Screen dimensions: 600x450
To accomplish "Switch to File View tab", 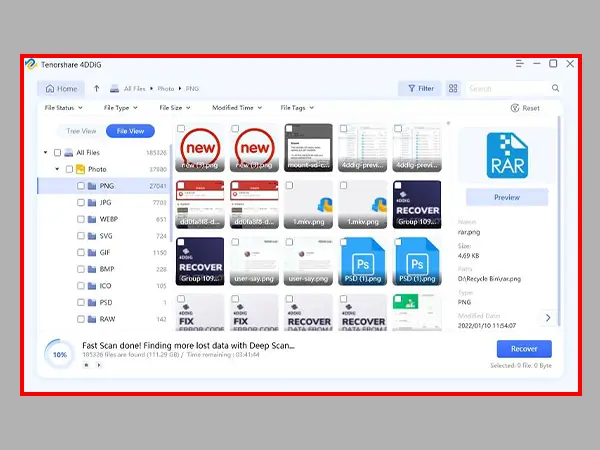I will [130, 131].
